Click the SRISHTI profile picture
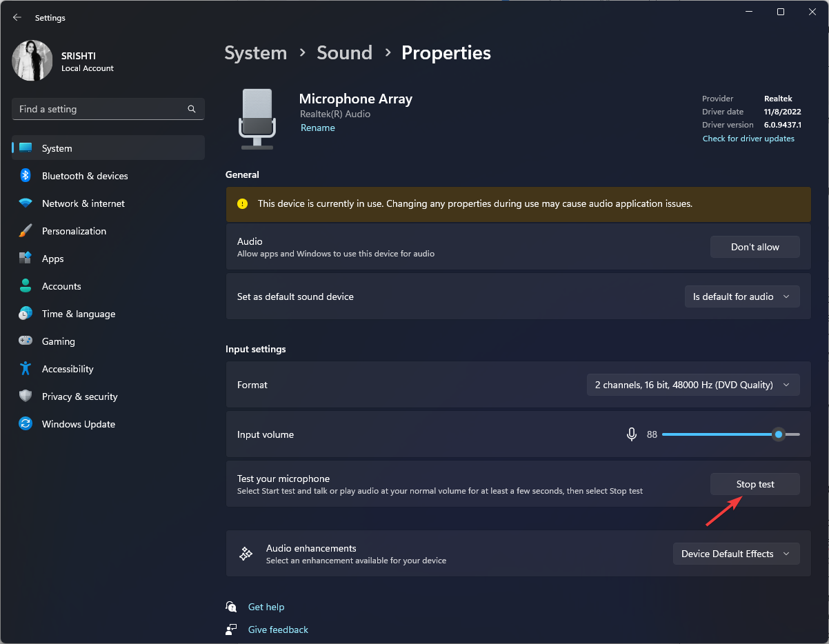This screenshot has width=829, height=644. point(32,61)
